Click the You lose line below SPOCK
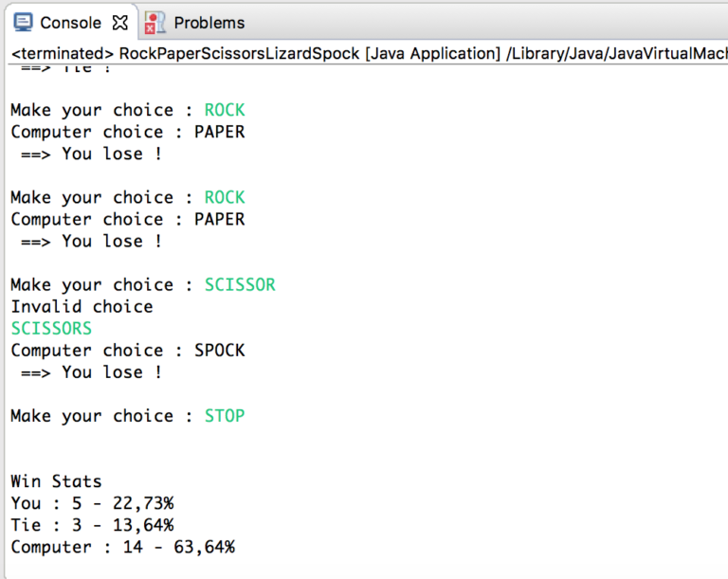 tap(91, 372)
